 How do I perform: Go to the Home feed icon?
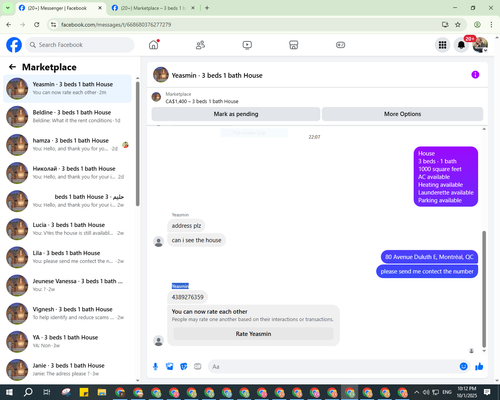pyautogui.click(x=154, y=45)
